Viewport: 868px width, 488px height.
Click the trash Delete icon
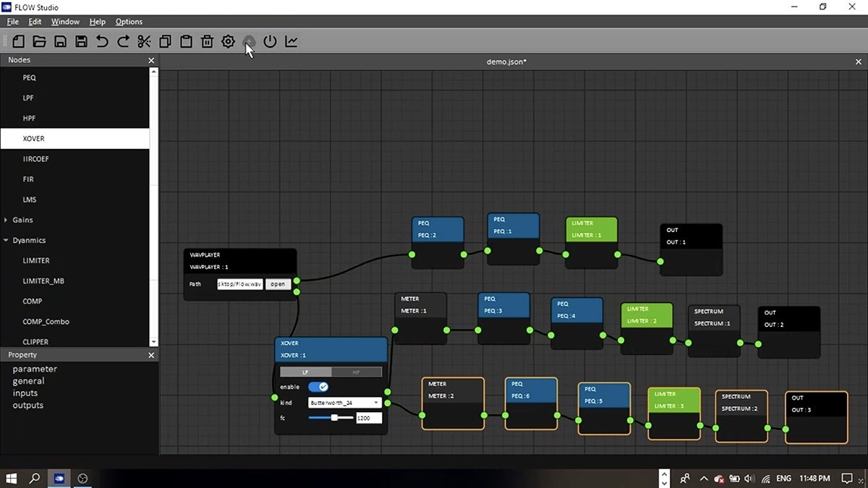207,41
